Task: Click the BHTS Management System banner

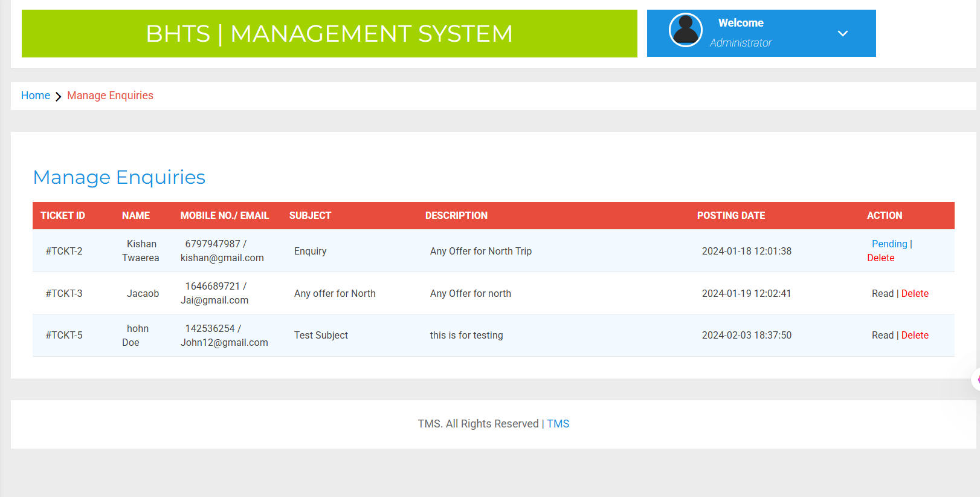Action: coord(329,33)
